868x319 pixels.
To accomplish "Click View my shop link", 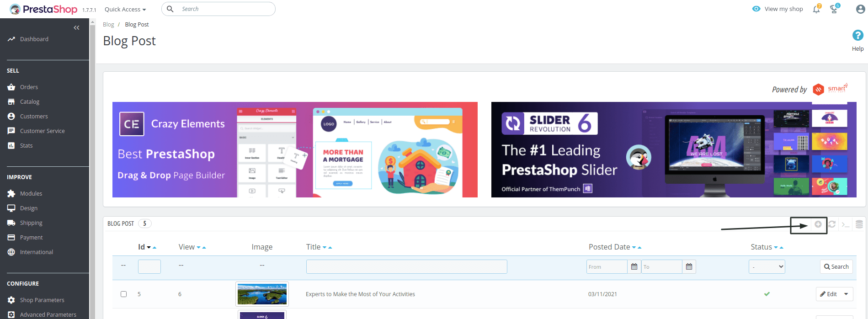I will pos(777,9).
